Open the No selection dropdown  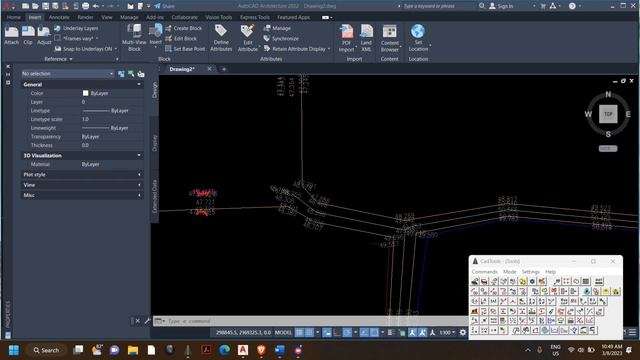click(x=68, y=74)
